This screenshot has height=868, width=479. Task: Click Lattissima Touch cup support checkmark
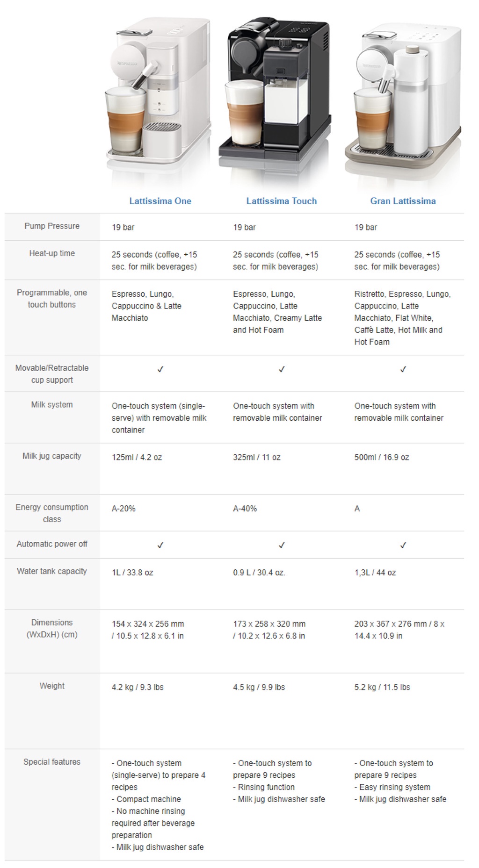point(282,369)
